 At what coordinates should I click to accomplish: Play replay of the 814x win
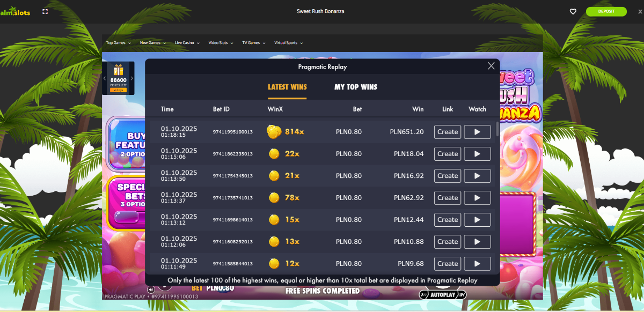477,132
